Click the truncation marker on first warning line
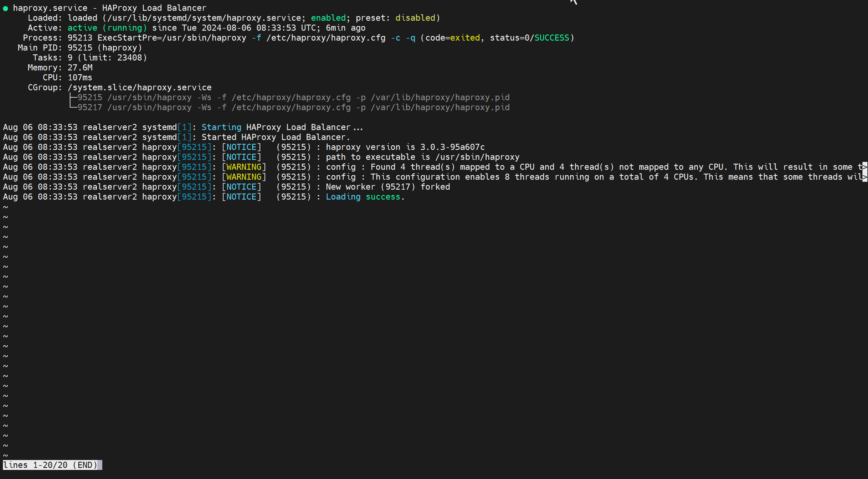 864,167
